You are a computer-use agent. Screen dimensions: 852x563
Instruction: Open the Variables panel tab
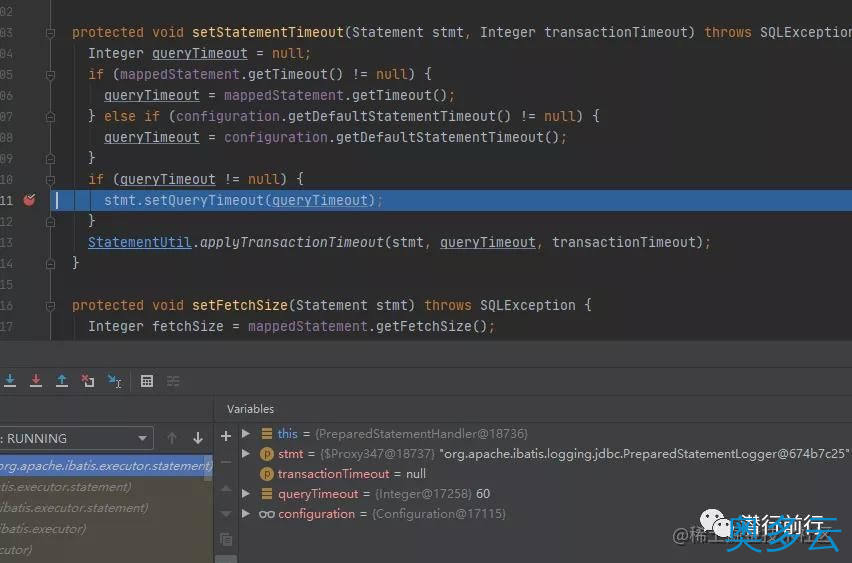click(250, 409)
